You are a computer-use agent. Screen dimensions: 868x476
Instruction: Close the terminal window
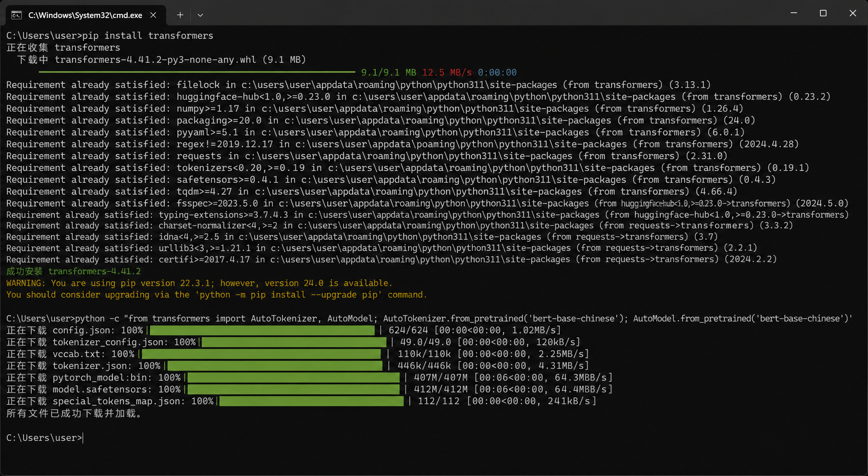tap(853, 13)
